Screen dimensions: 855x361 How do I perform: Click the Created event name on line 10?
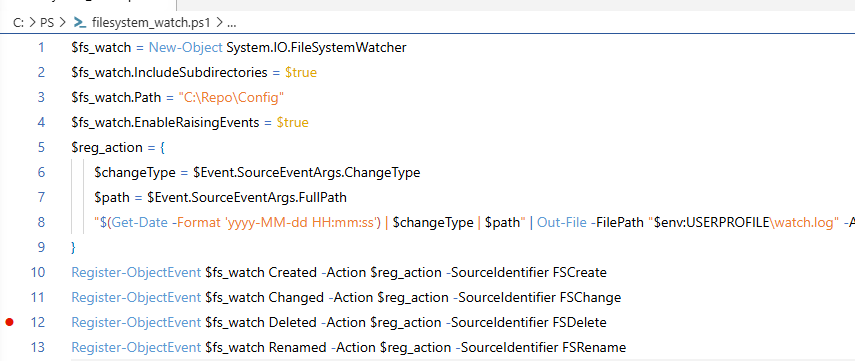293,272
